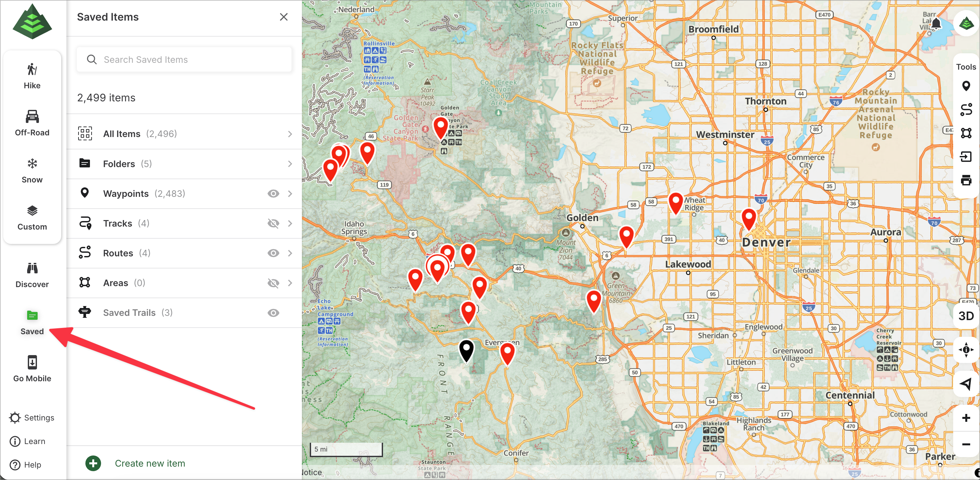
Task: Click the Create new item link
Action: tap(150, 463)
